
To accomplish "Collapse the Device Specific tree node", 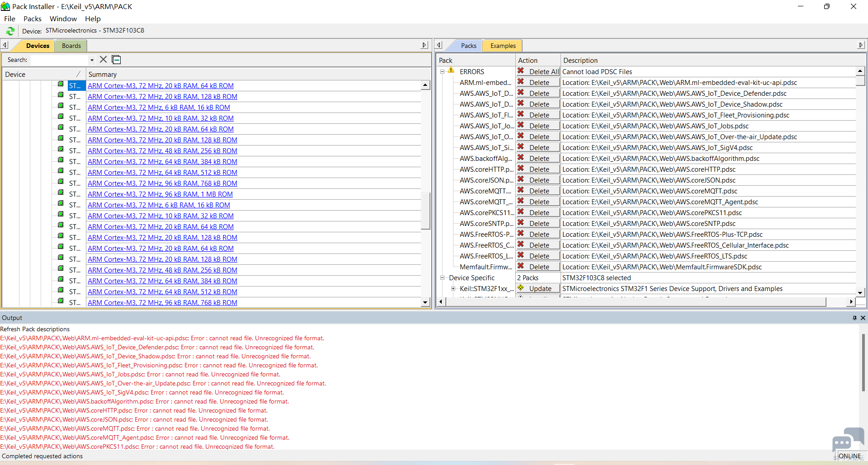I will (x=443, y=277).
